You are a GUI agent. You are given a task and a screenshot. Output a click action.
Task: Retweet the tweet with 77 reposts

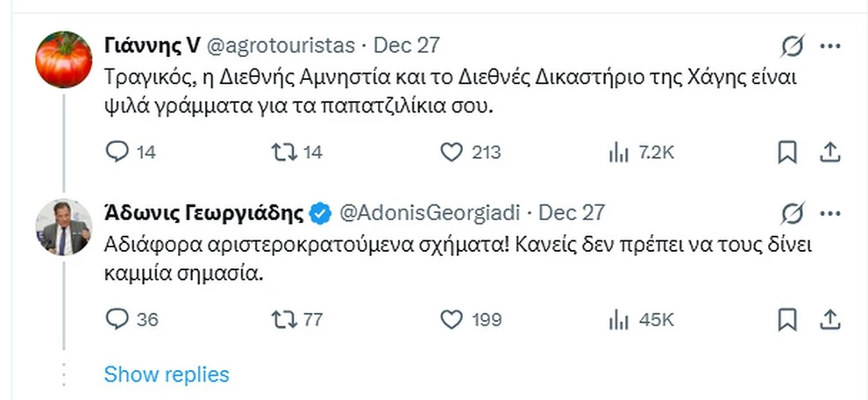[283, 319]
